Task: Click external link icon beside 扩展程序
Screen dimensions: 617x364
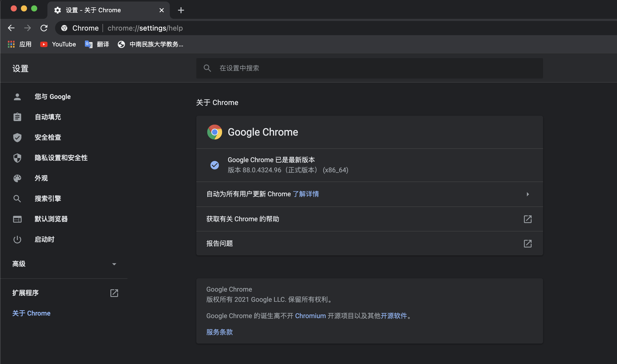Action: [x=114, y=293]
